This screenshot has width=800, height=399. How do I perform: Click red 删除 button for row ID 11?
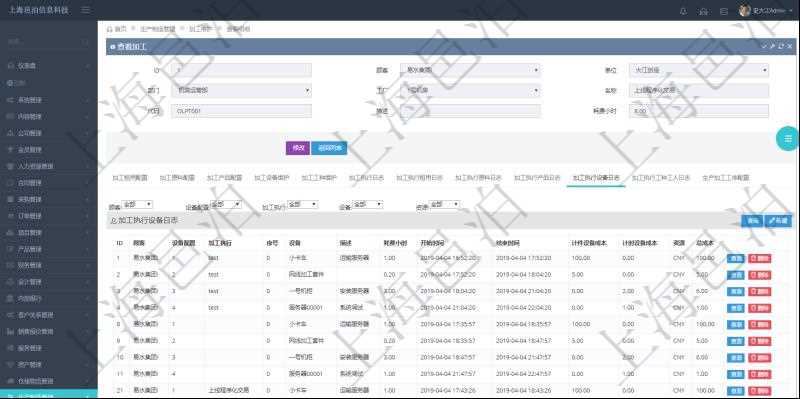[760, 374]
